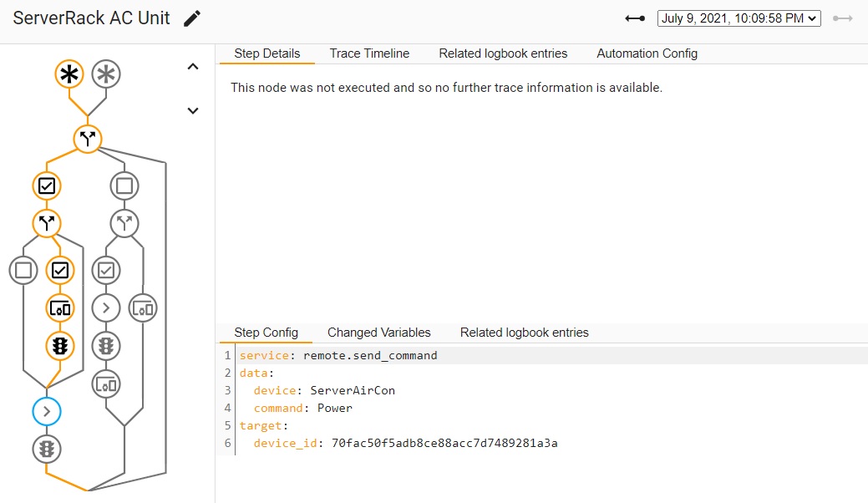Select the orange traffic light node
The height and width of the screenshot is (503, 868).
[60, 346]
